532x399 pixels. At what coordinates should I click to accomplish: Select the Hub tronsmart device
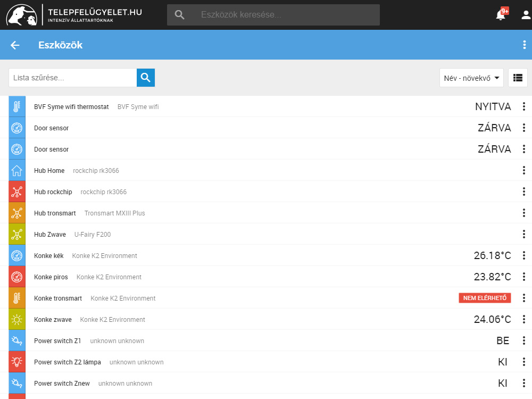pyautogui.click(x=55, y=213)
